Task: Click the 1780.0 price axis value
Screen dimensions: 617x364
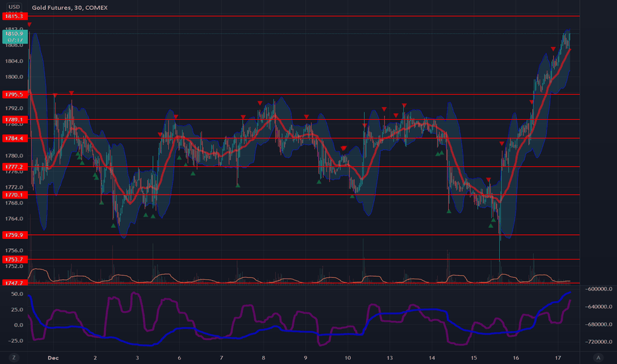Action: point(14,156)
